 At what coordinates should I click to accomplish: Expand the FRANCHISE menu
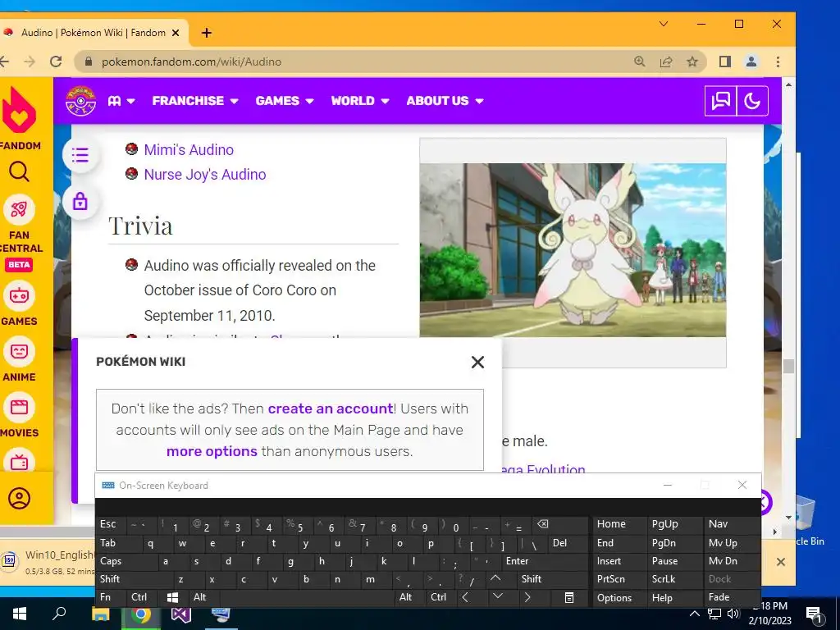[x=195, y=101]
